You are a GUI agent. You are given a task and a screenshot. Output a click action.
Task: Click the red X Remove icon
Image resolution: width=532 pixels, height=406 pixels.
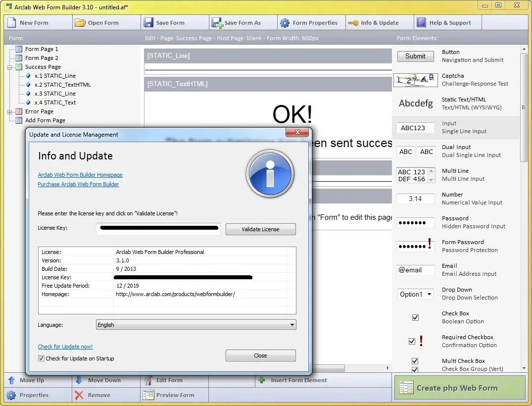tap(79, 395)
